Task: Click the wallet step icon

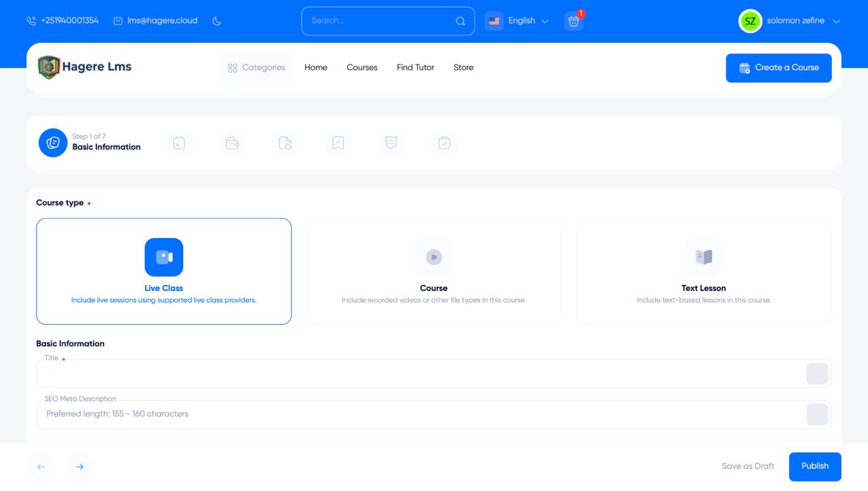Action: tap(232, 143)
